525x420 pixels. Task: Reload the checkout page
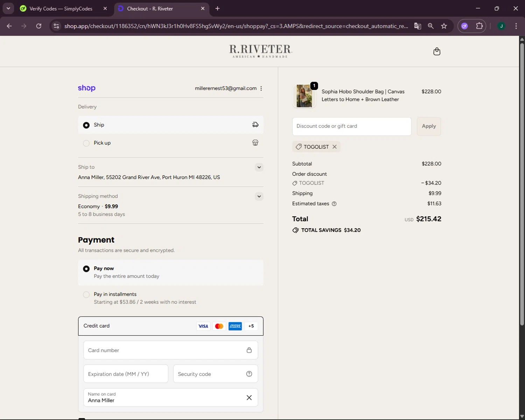[39, 26]
